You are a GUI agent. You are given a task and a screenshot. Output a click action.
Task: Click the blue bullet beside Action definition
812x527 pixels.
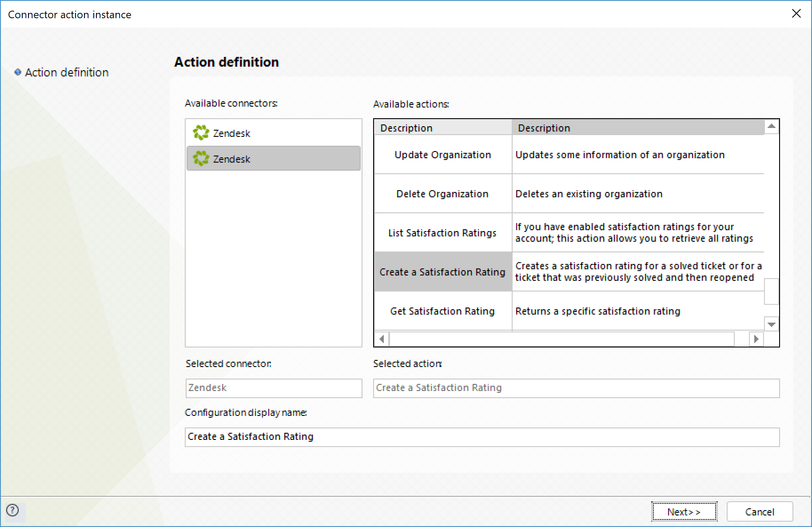[18, 72]
